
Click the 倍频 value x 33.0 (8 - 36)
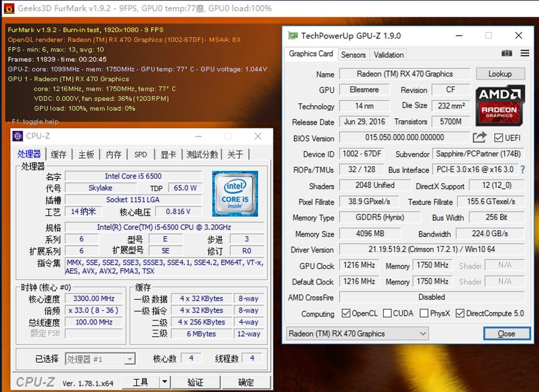coord(94,310)
